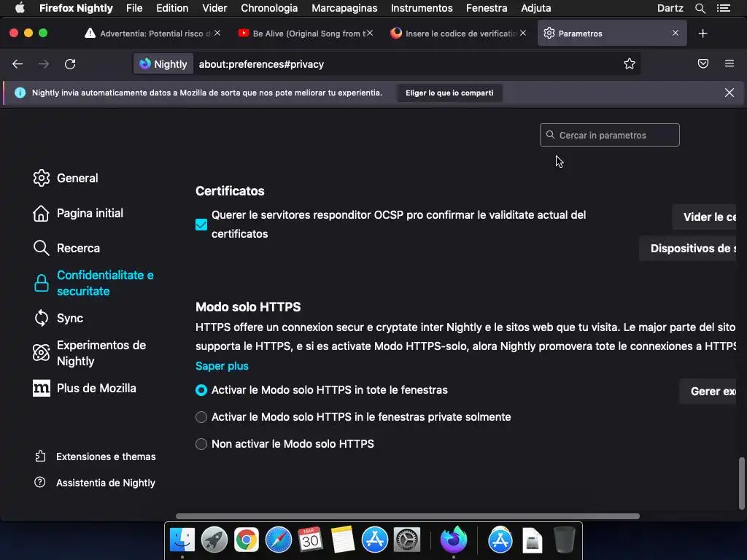Close the Parametros tab

tap(675, 33)
